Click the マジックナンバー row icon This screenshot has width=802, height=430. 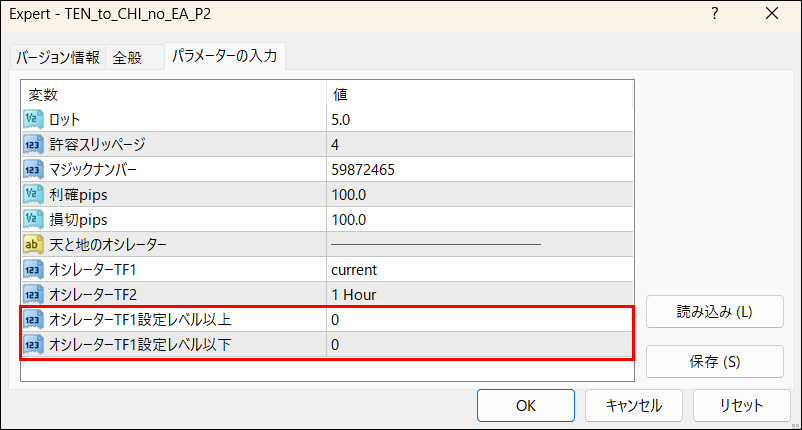[x=33, y=170]
